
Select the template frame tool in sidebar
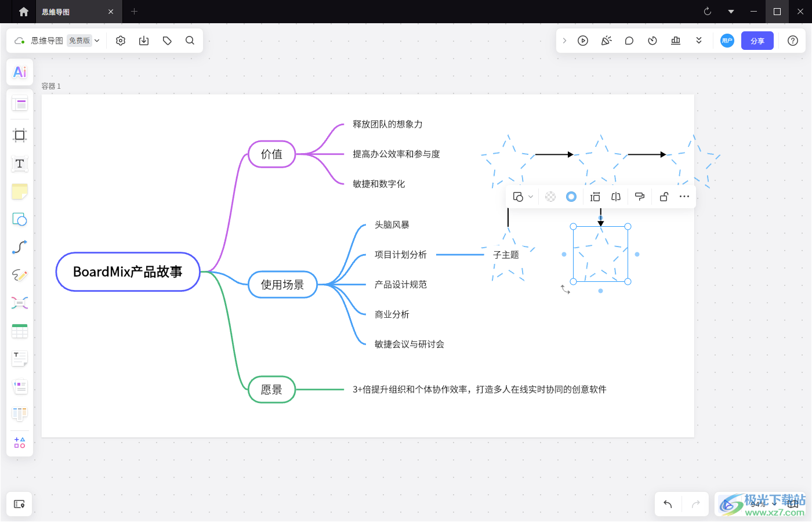point(20,104)
